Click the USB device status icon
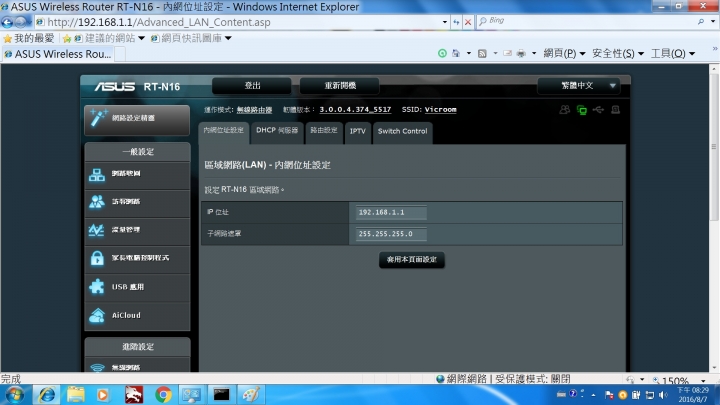720x405 pixels. 598,110
